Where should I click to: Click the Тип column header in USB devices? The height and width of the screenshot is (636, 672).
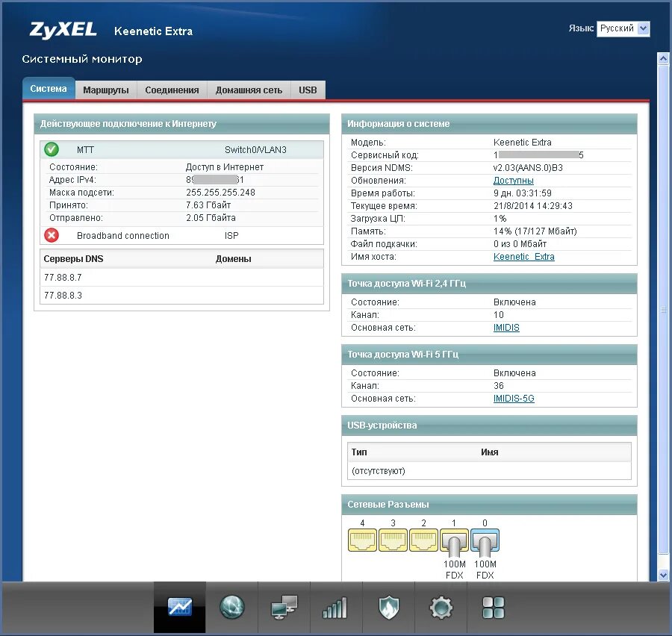coord(359,452)
